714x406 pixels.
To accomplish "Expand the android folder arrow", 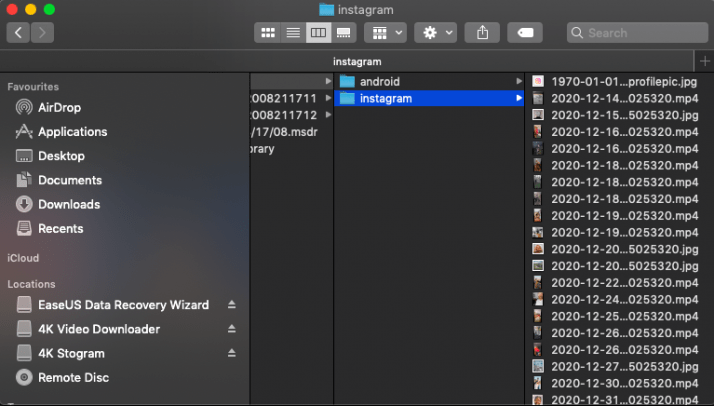I will (518, 81).
